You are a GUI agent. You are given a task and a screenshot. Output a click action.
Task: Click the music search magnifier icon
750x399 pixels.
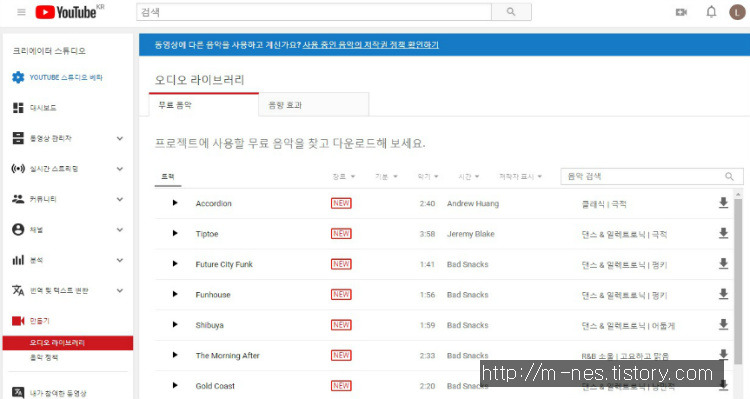click(x=729, y=177)
